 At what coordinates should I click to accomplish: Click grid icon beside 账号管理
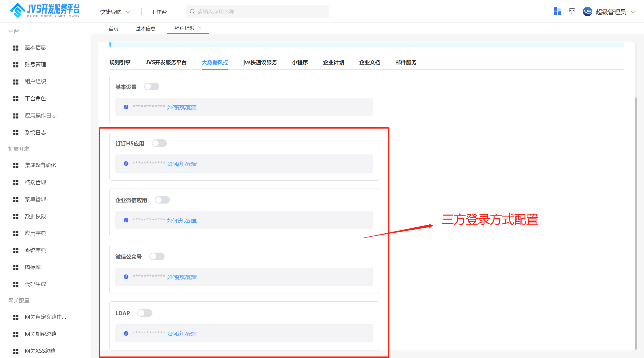coord(16,65)
